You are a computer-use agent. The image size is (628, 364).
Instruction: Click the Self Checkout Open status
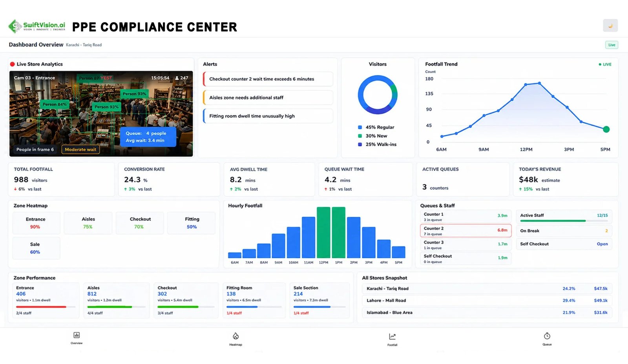602,244
